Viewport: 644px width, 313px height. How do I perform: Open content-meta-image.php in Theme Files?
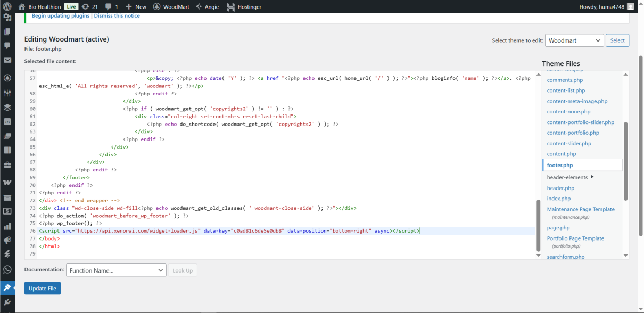577,101
